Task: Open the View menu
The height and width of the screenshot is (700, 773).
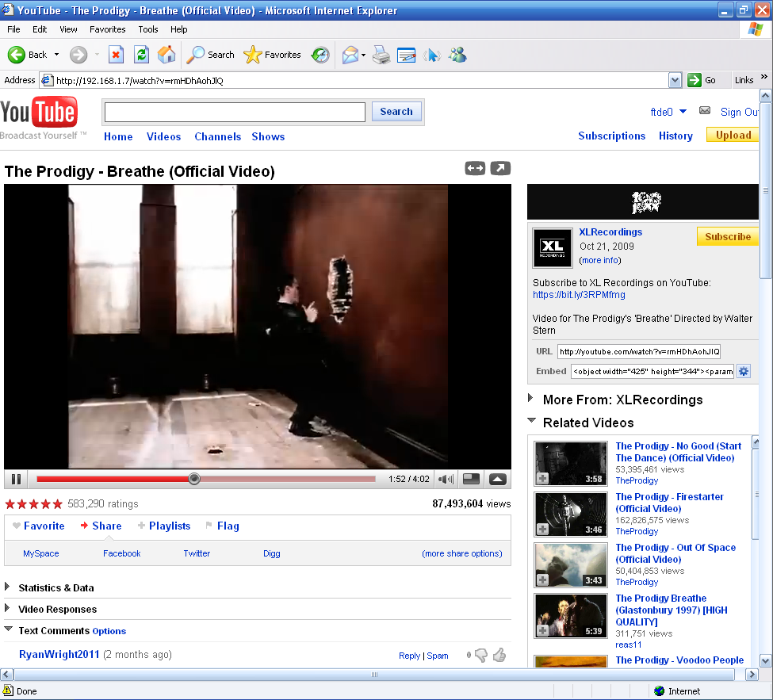Action: coord(68,29)
